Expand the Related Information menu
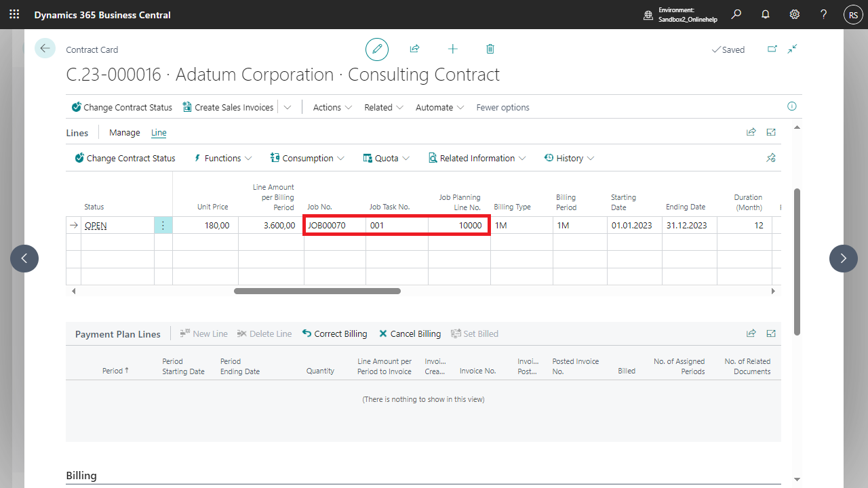868x488 pixels. (x=477, y=158)
